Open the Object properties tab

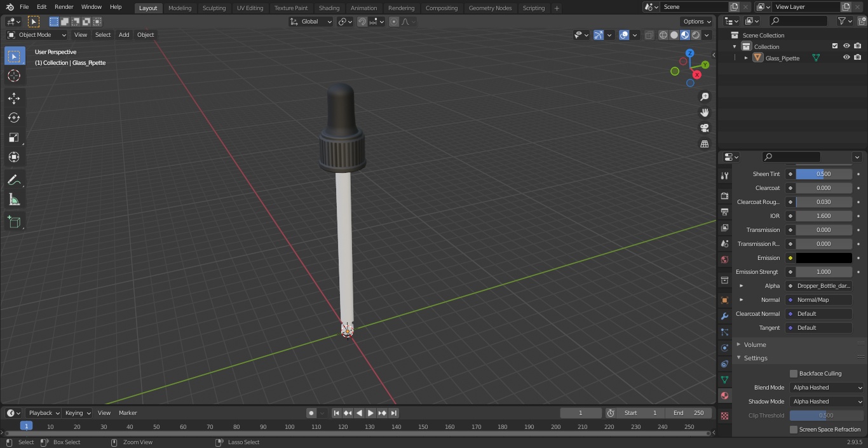[724, 300]
